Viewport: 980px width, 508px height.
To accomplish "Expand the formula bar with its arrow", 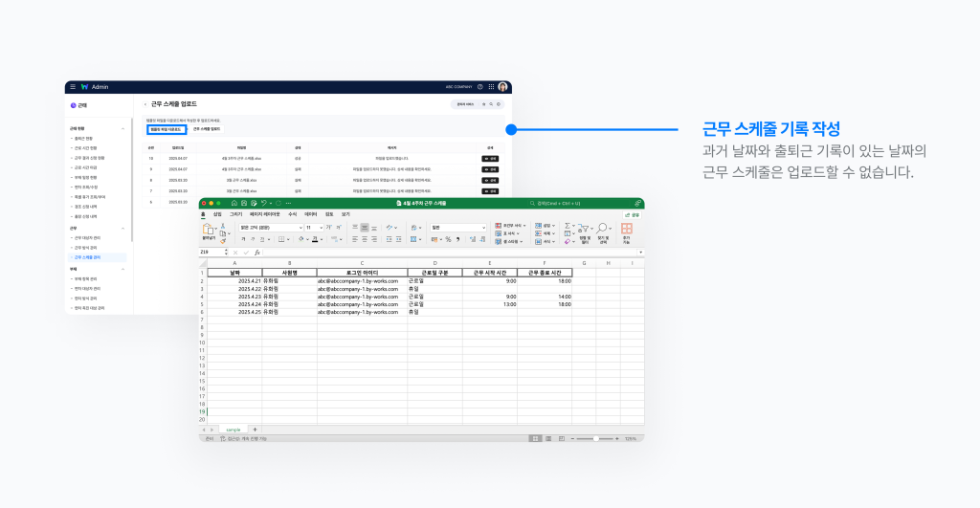I will (640, 253).
